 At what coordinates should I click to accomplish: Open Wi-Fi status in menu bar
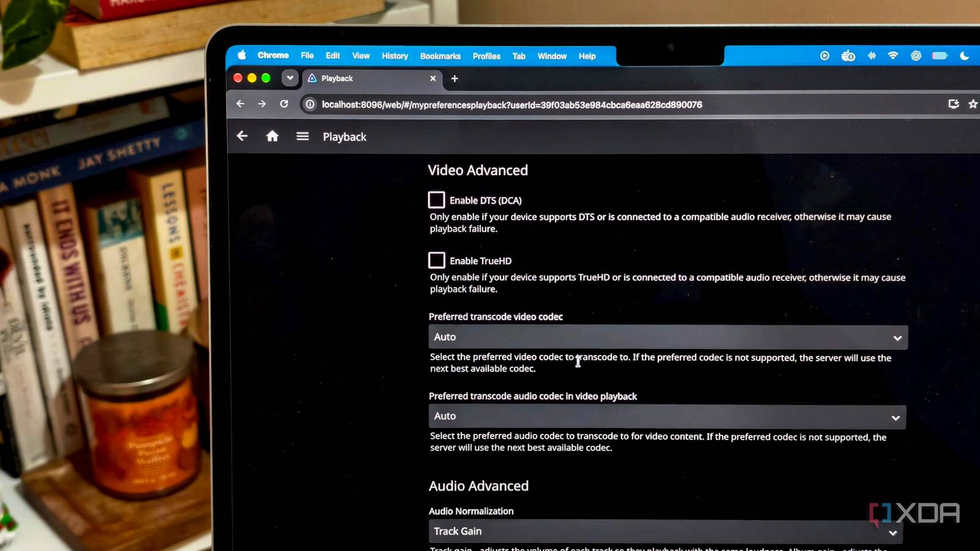click(x=893, y=56)
